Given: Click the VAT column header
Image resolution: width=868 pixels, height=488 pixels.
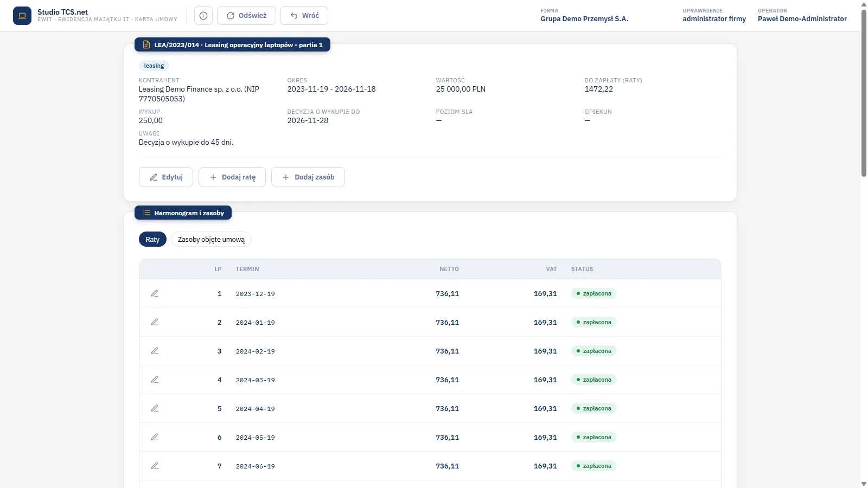Looking at the screenshot, I should [551, 269].
